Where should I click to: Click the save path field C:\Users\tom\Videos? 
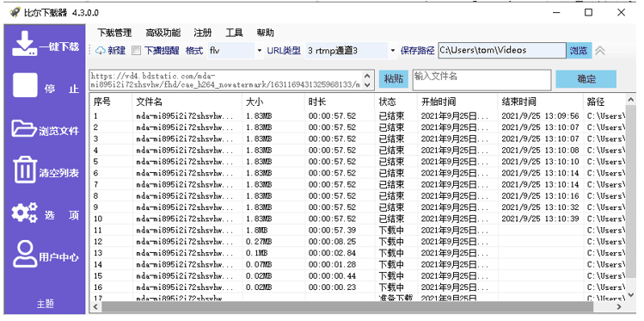pos(502,51)
